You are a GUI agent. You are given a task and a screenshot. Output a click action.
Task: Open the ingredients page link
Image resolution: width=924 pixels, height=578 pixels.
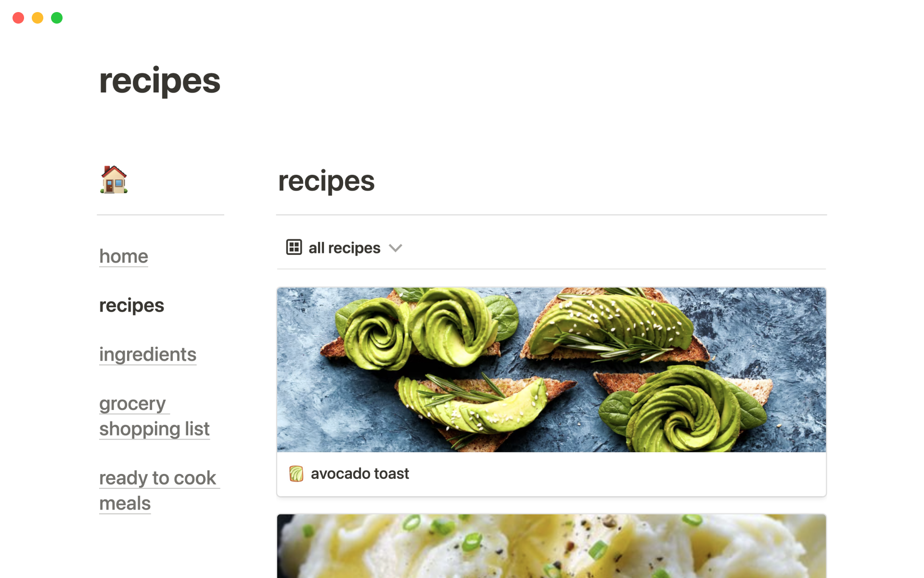(148, 355)
